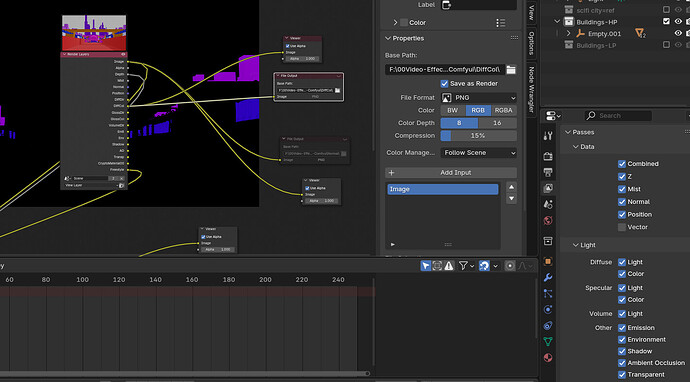Open the properties editor type dropdown
This screenshot has height=382, width=690.
[x=553, y=116]
